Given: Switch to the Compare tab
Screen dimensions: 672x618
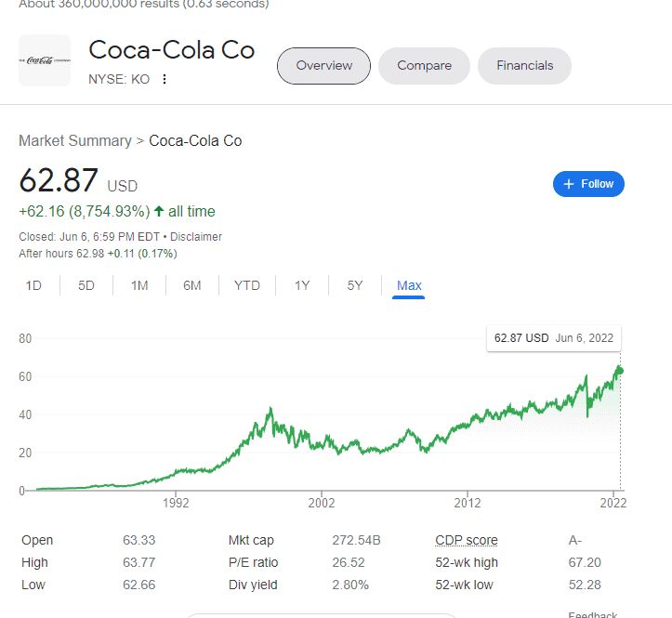Looking at the screenshot, I should 424,66.
